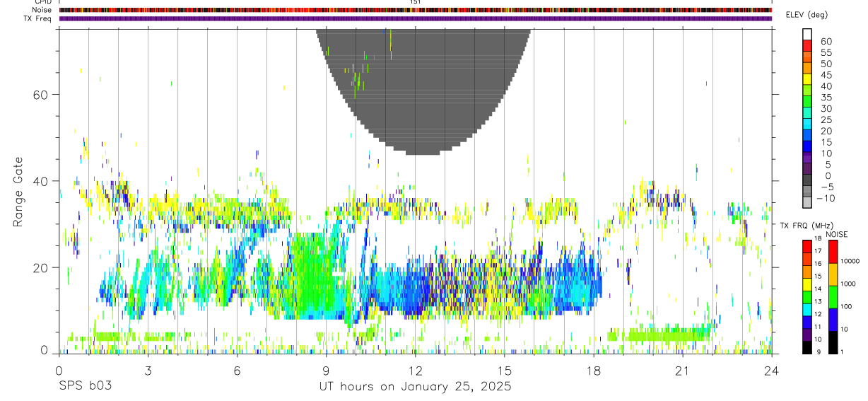Click the dark gray semicircle region in the plot
The image size is (868, 401).
[x=423, y=92]
